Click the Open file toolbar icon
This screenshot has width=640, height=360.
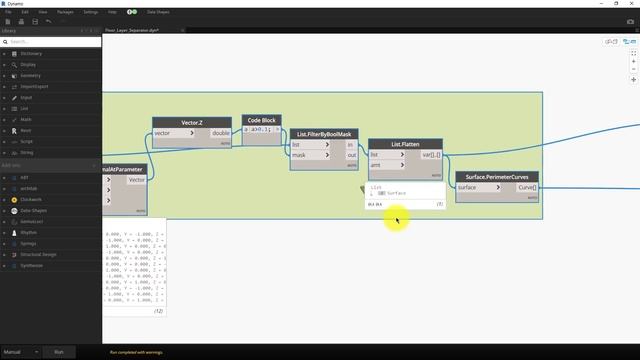(x=21, y=22)
